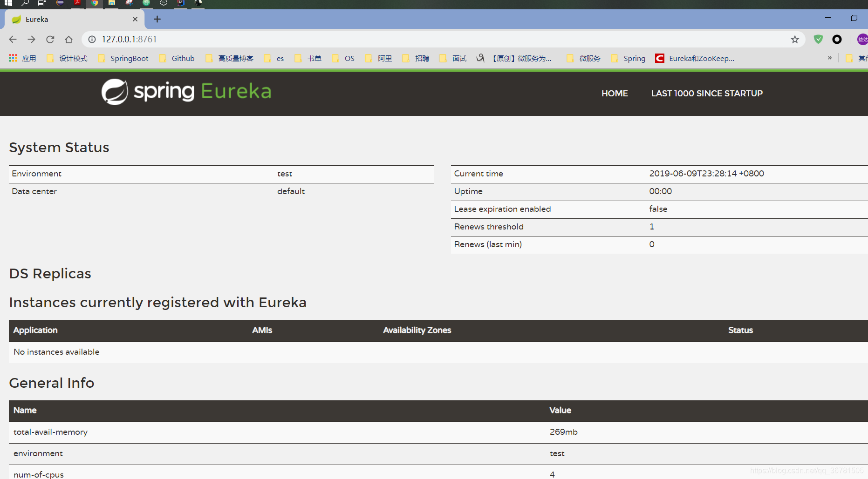Open the 阿里 bookmark folder
868x479 pixels.
(378, 58)
